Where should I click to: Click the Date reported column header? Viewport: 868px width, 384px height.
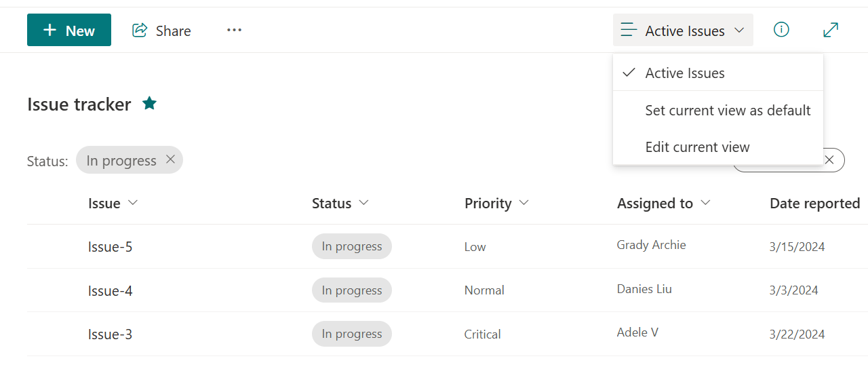coord(815,203)
